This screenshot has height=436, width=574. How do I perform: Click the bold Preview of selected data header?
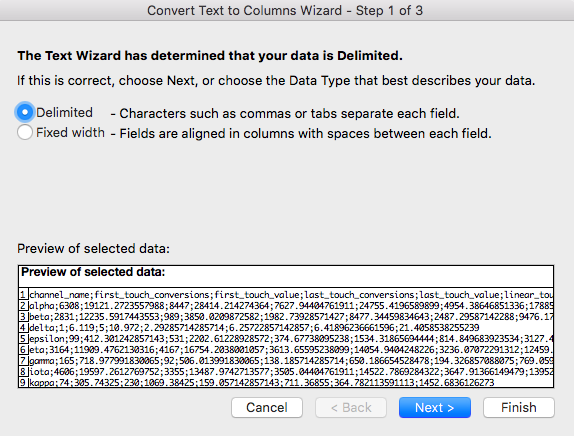(93, 272)
